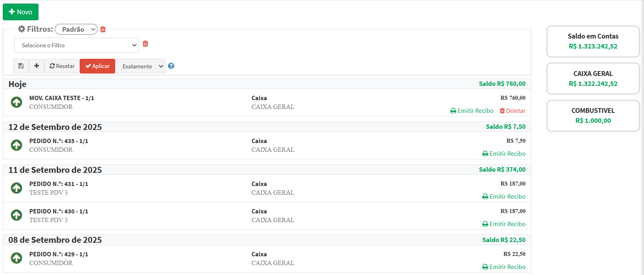Screen dimensions: 644x275
Task: Open the Saldo em Contas summary card
Action: point(593,41)
